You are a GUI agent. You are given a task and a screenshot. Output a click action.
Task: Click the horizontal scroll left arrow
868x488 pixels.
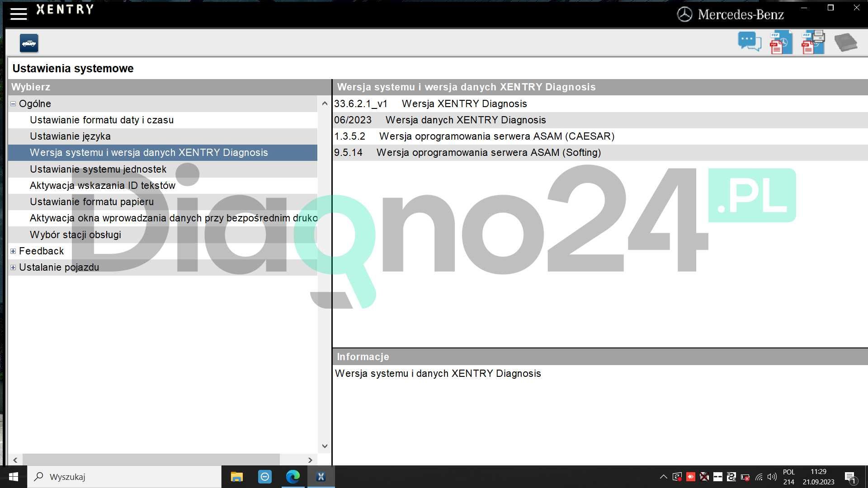pyautogui.click(x=15, y=460)
